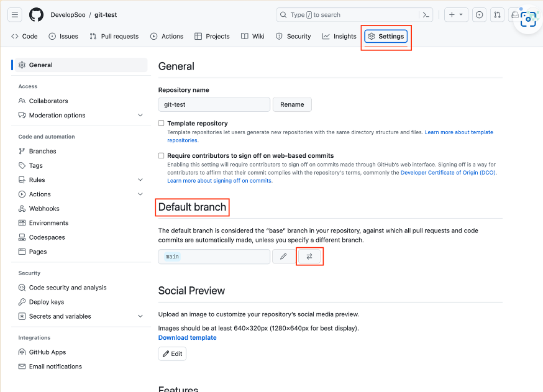
Task: Click the Branches git-branch icon
Action: (x=22, y=151)
